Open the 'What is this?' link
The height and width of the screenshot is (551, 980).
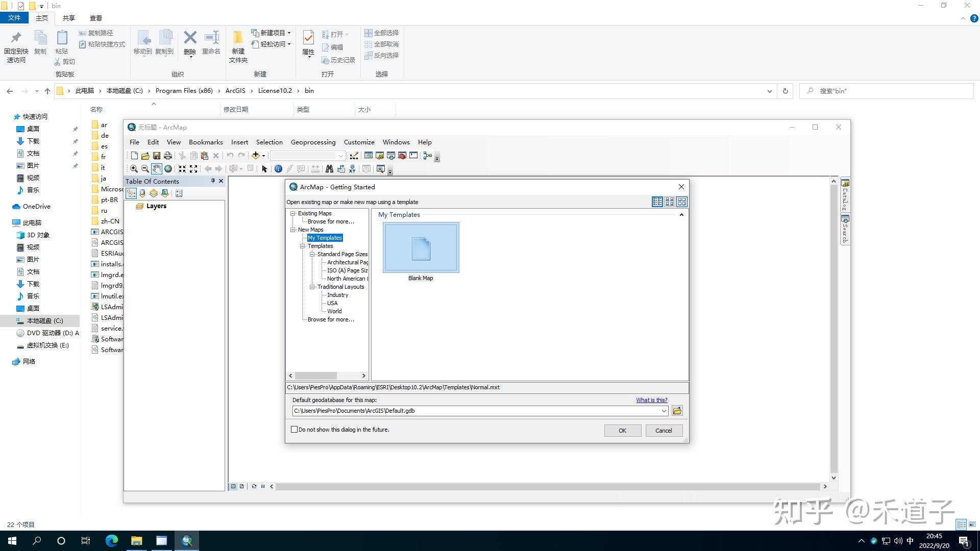point(651,400)
